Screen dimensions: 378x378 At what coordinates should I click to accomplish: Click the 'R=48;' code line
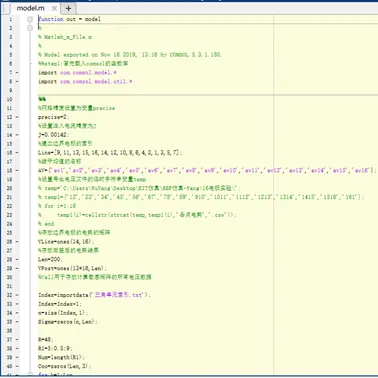tap(46, 339)
